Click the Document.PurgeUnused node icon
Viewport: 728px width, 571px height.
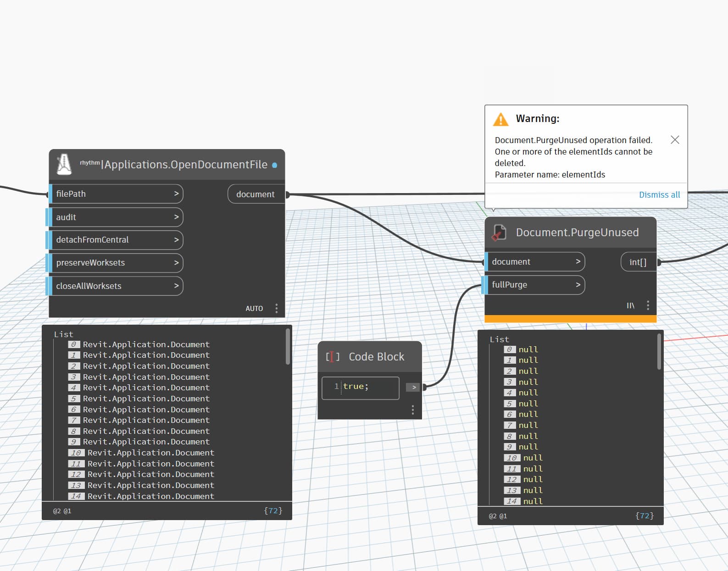[x=499, y=233]
